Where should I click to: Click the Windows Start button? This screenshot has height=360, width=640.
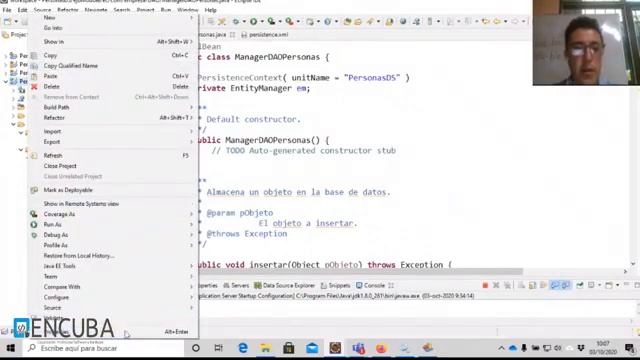11,348
